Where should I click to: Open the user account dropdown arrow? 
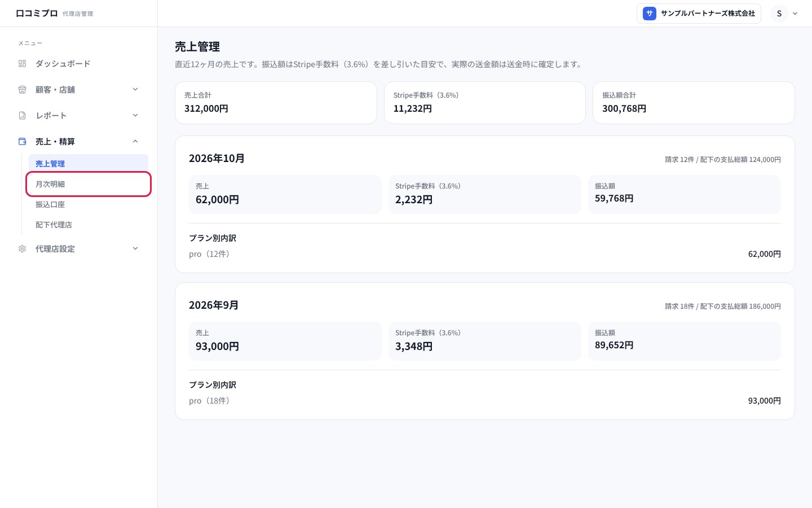point(795,14)
